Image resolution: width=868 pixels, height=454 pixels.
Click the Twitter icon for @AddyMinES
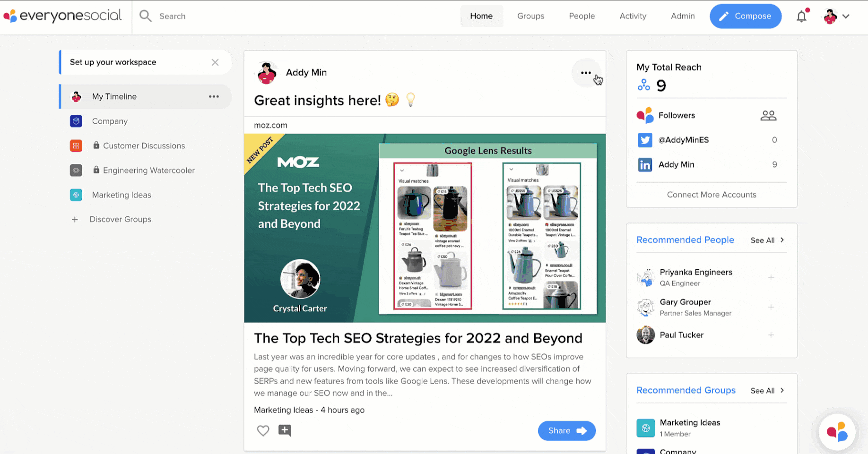click(645, 140)
